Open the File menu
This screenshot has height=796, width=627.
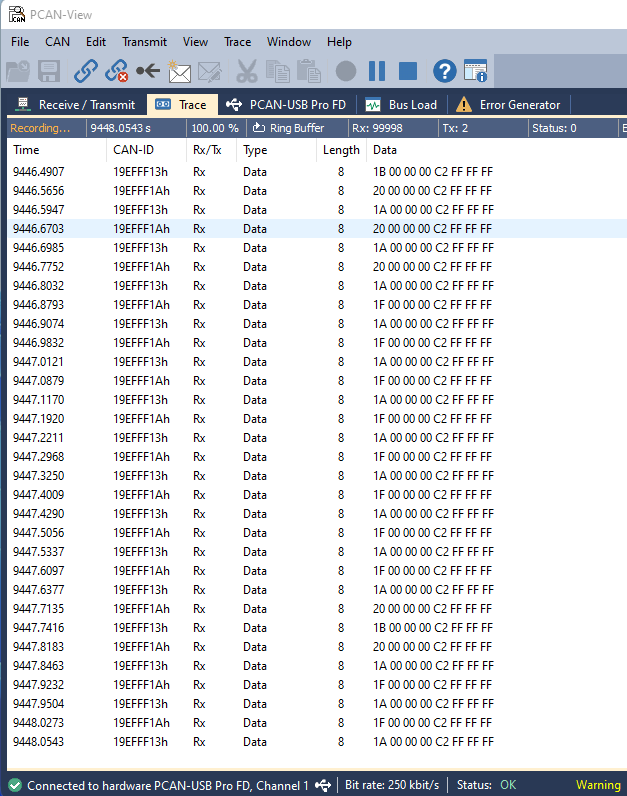pyautogui.click(x=20, y=42)
